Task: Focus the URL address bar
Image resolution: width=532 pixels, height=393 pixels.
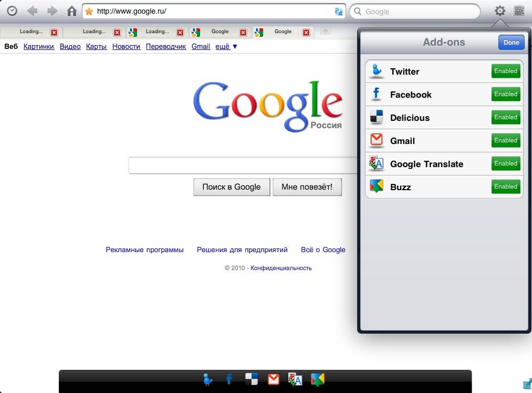Action: [214, 11]
